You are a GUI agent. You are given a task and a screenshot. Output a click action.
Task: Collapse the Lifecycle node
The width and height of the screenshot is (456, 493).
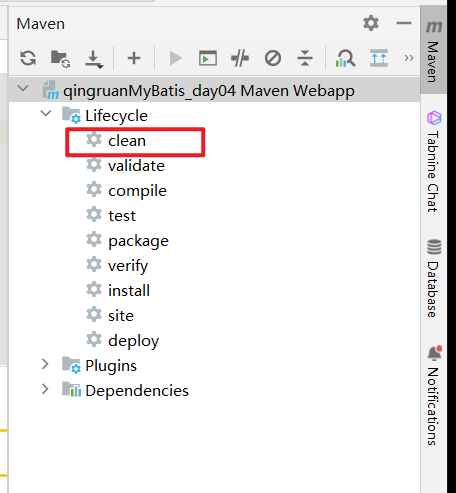46,113
